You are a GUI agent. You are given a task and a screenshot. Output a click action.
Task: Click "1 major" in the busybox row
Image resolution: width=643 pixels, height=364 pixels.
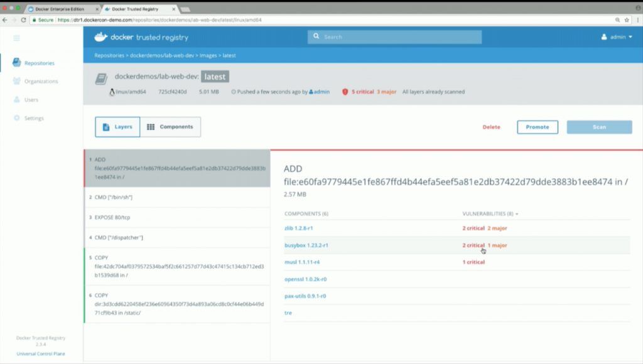coord(497,245)
